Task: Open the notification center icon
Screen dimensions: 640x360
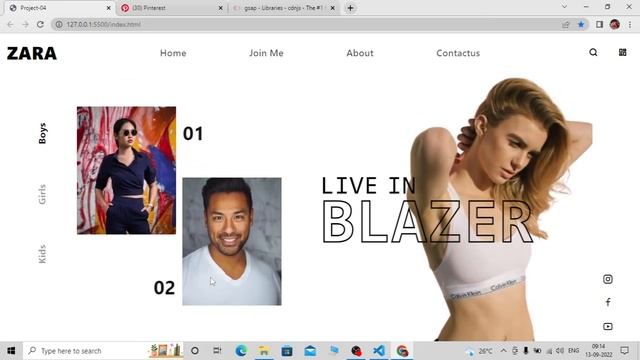Action: (x=624, y=351)
